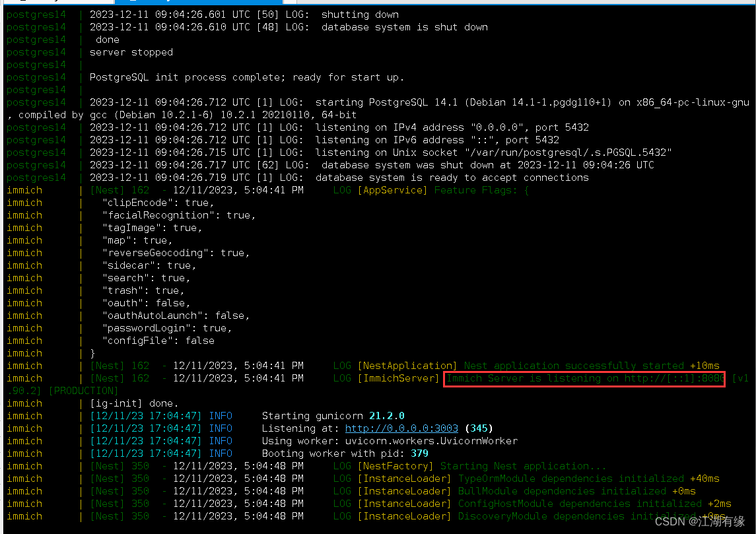Select the "Feature Flags: {" text

(481, 190)
